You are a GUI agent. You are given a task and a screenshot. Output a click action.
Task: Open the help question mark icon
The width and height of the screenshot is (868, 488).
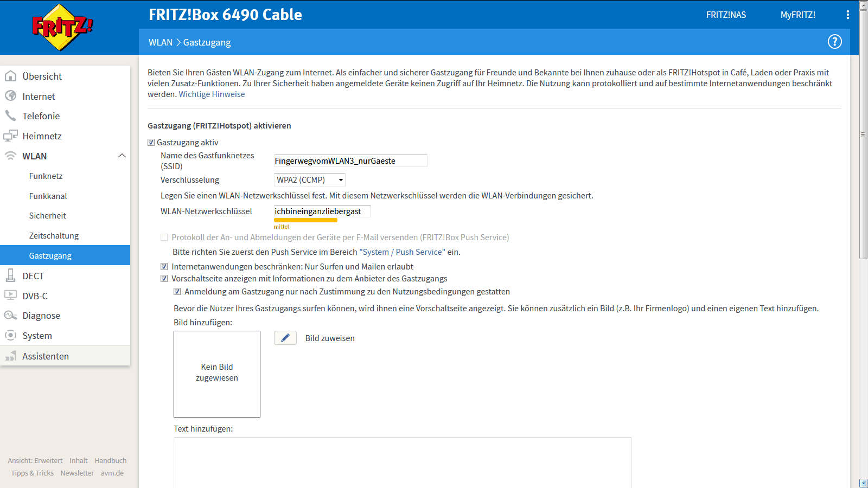[x=834, y=42]
